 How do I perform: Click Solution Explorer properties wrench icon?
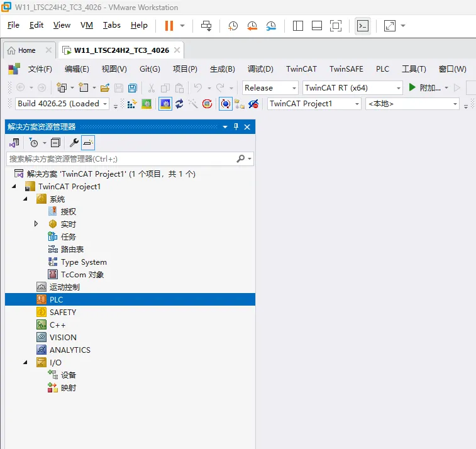coord(74,143)
